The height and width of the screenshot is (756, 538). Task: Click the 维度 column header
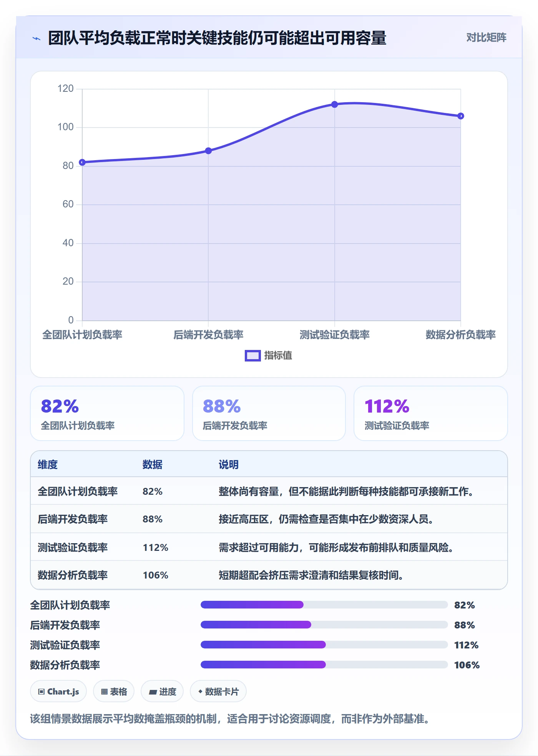coord(48,465)
